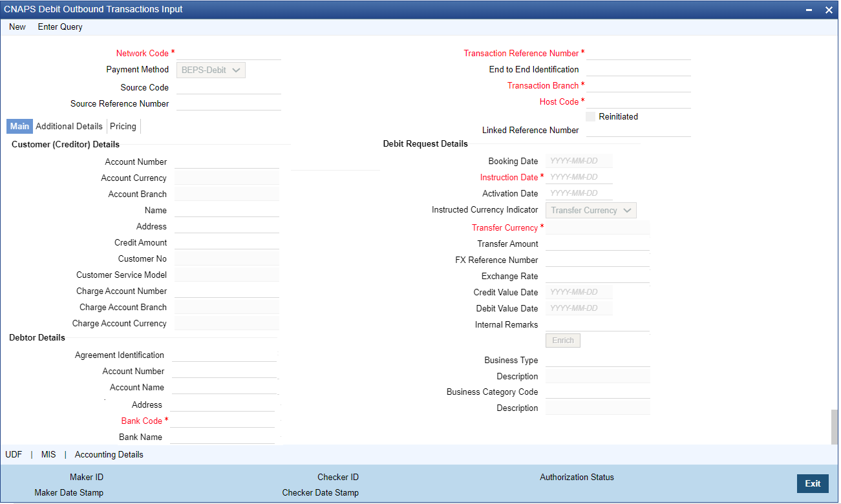Viewport: 841px width, 504px height.
Task: Click the Business Type Description field
Action: click(598, 376)
